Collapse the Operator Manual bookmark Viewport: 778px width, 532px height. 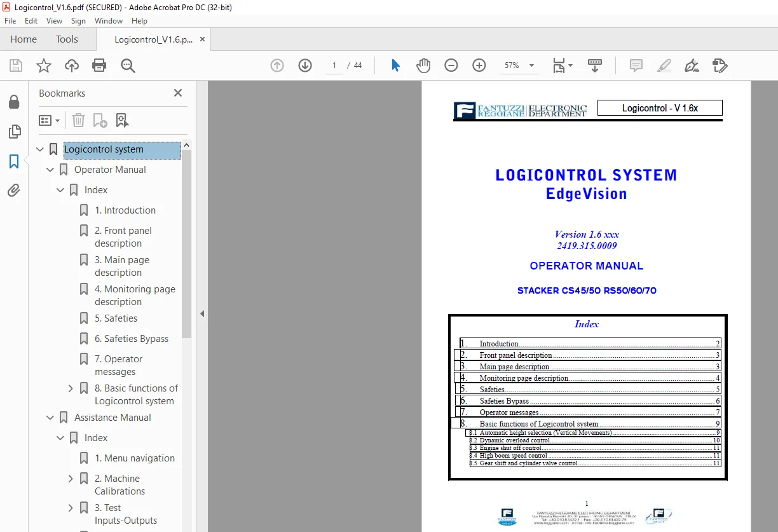[50, 170]
